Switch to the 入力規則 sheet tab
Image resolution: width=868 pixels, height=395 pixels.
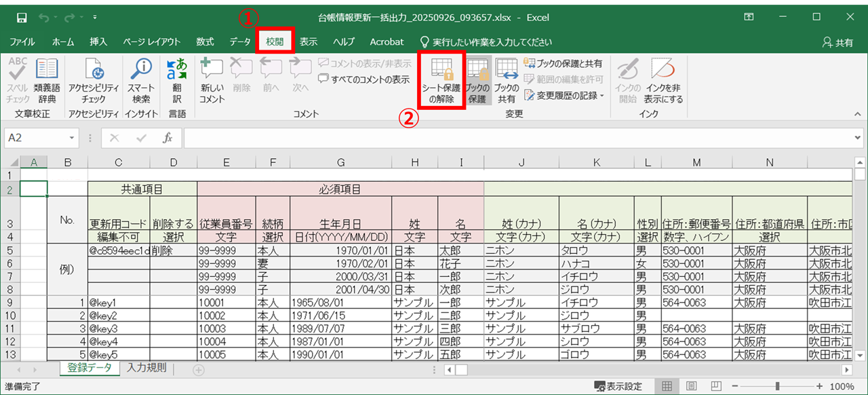point(146,368)
